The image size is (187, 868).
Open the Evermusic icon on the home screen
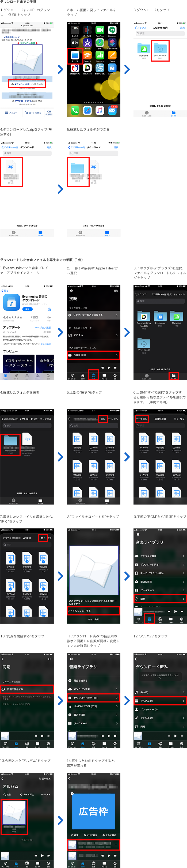(112, 68)
